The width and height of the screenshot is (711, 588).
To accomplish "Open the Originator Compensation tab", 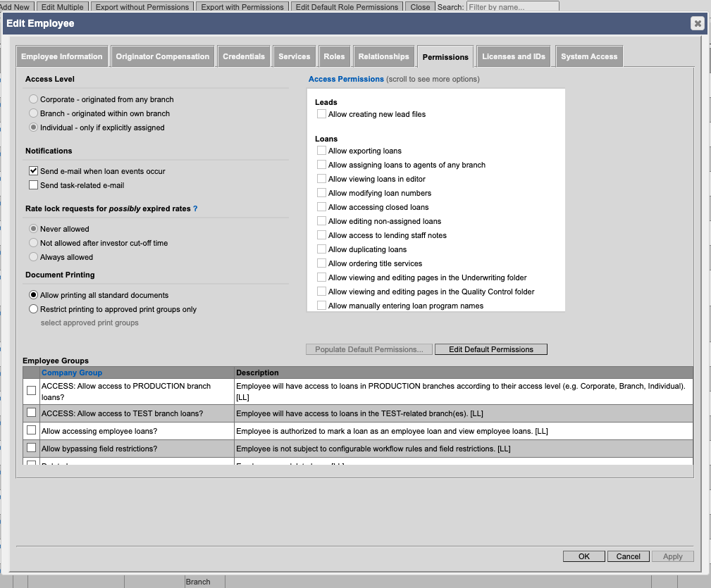I will (x=163, y=57).
